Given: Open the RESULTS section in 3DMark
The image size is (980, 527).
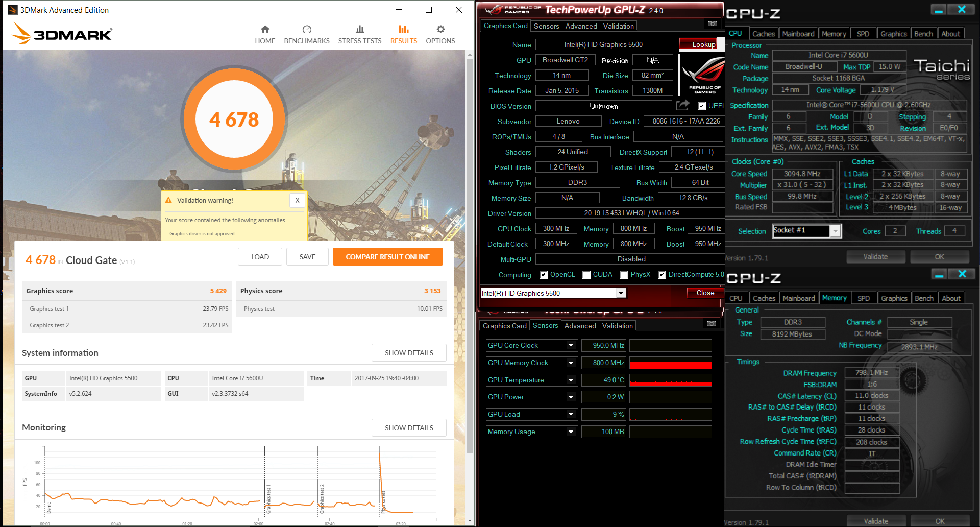Looking at the screenshot, I should [404, 35].
